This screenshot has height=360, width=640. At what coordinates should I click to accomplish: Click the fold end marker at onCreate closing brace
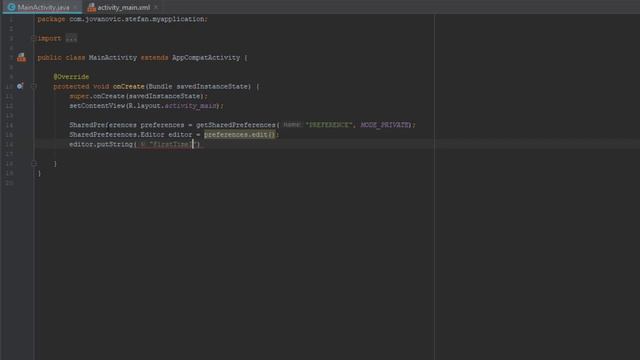pos(34,164)
